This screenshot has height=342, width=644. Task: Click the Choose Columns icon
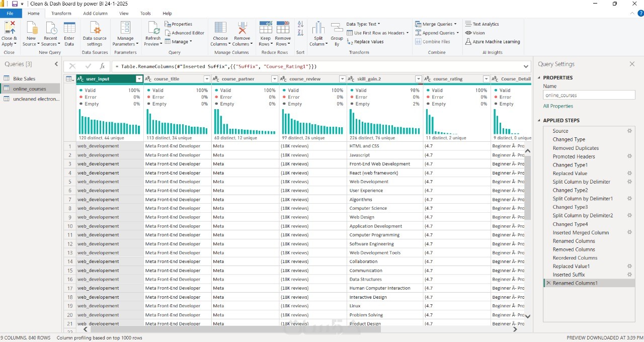(220, 27)
